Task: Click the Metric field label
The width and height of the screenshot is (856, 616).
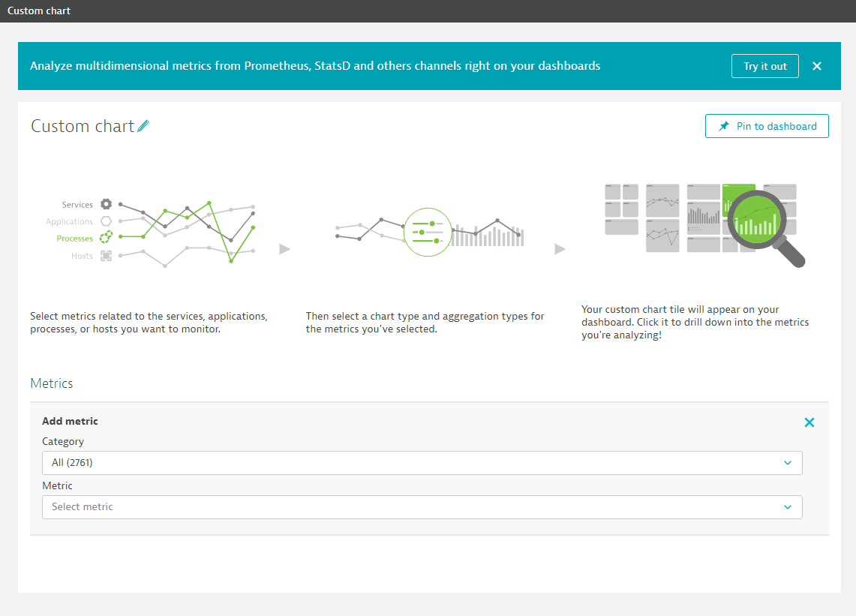Action: (57, 485)
